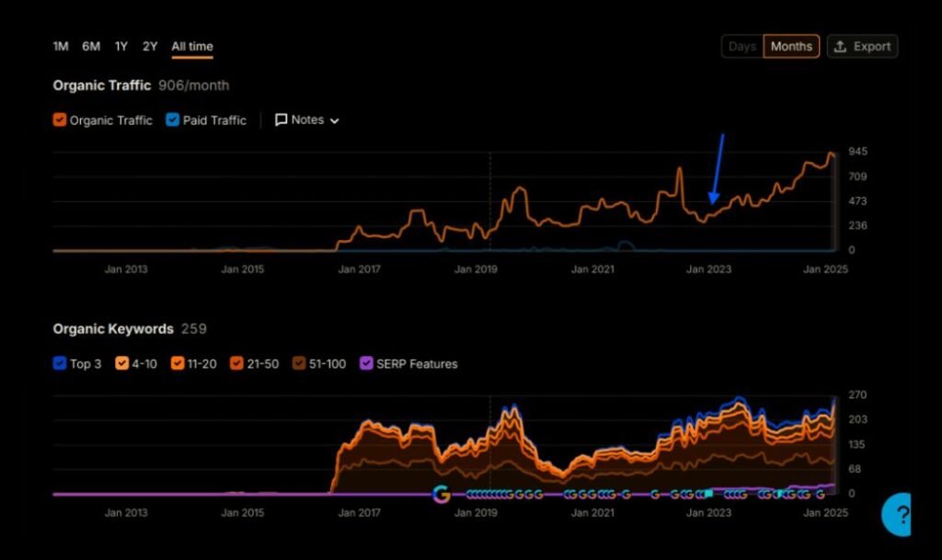This screenshot has height=560, width=942.
Task: Expand the Notes dropdown chevron
Action: click(334, 120)
